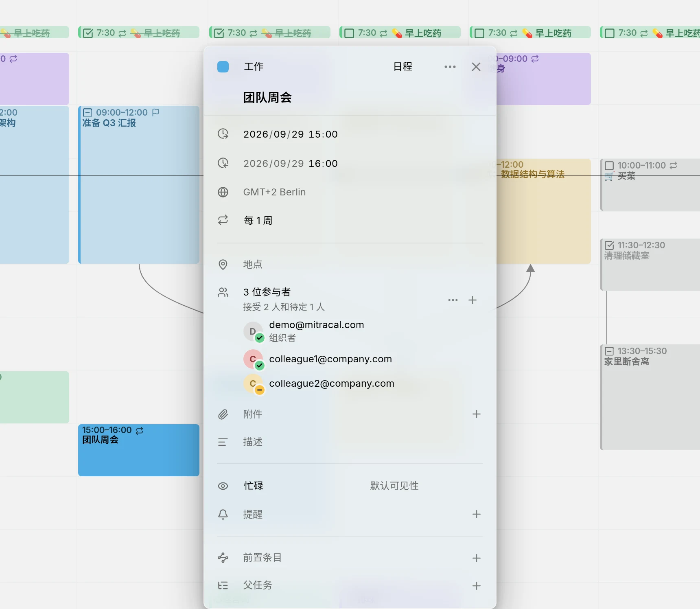700x609 pixels.
Task: Click the blue 工作 calendar color swatch
Action: [223, 67]
